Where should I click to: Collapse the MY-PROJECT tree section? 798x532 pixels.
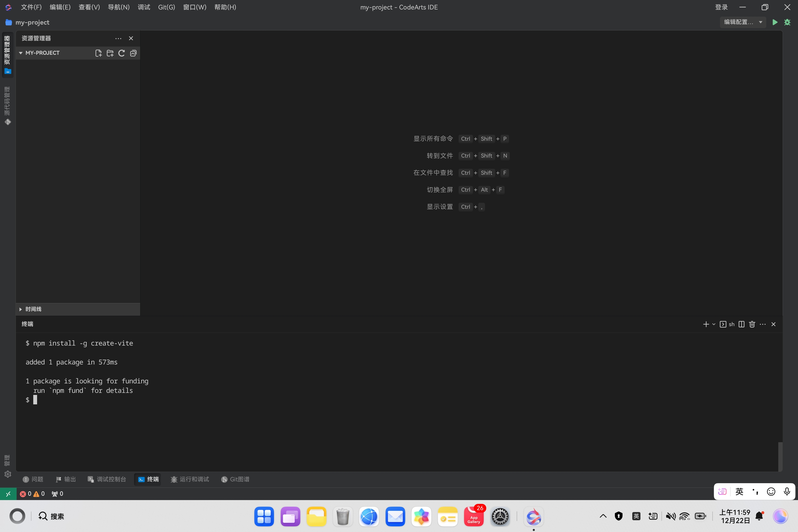(x=21, y=53)
